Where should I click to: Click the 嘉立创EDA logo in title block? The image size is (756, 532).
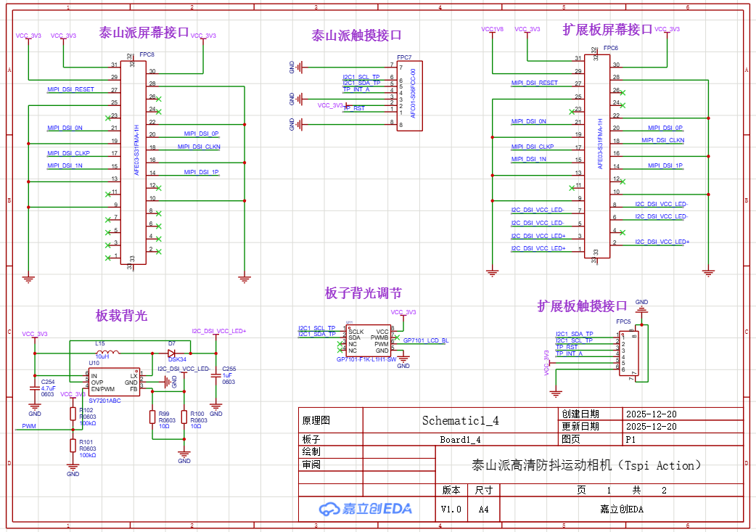(366, 508)
